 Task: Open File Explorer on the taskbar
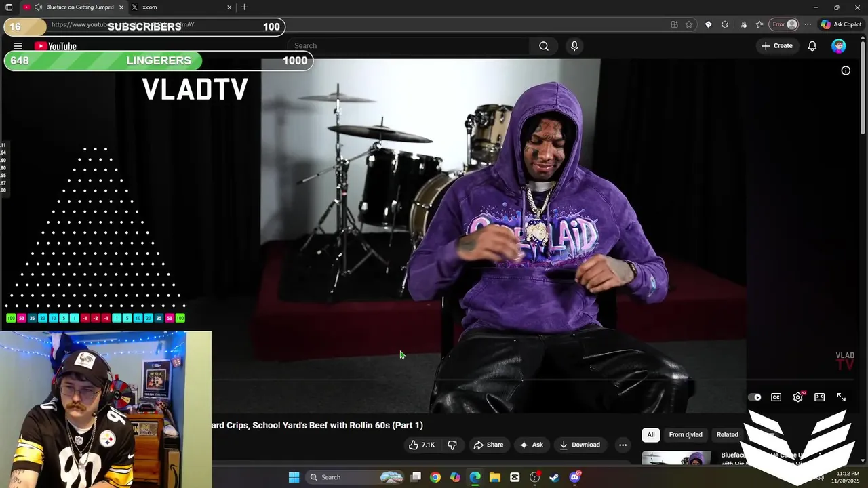pos(494,477)
